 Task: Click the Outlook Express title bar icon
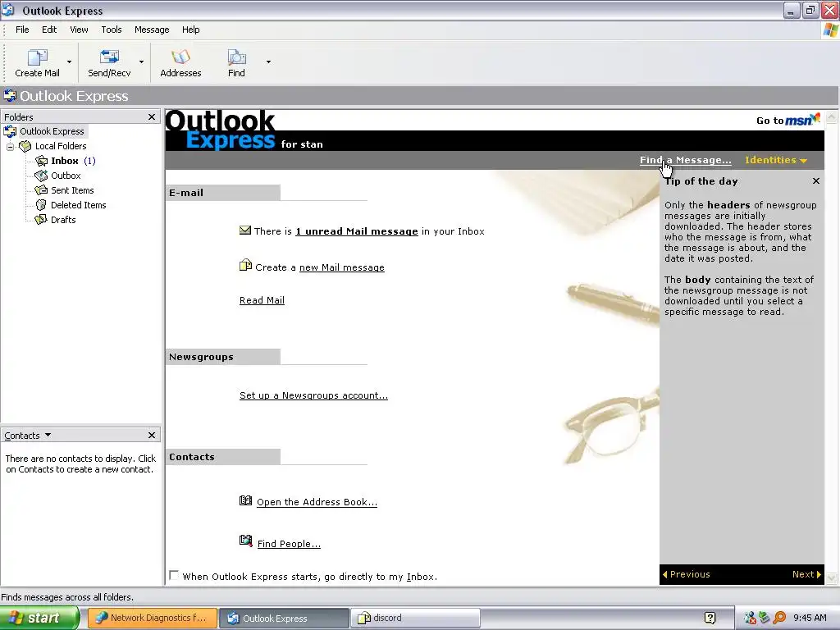pyautogui.click(x=8, y=10)
